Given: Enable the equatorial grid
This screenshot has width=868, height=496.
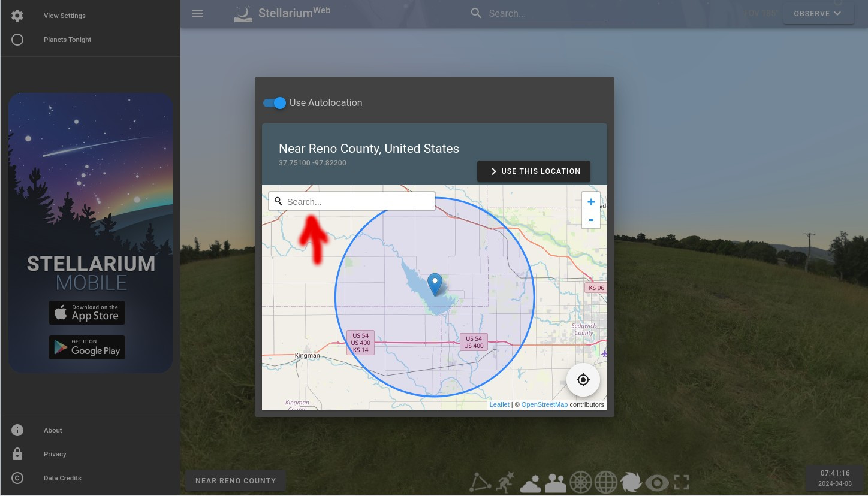Looking at the screenshot, I should pyautogui.click(x=605, y=482).
